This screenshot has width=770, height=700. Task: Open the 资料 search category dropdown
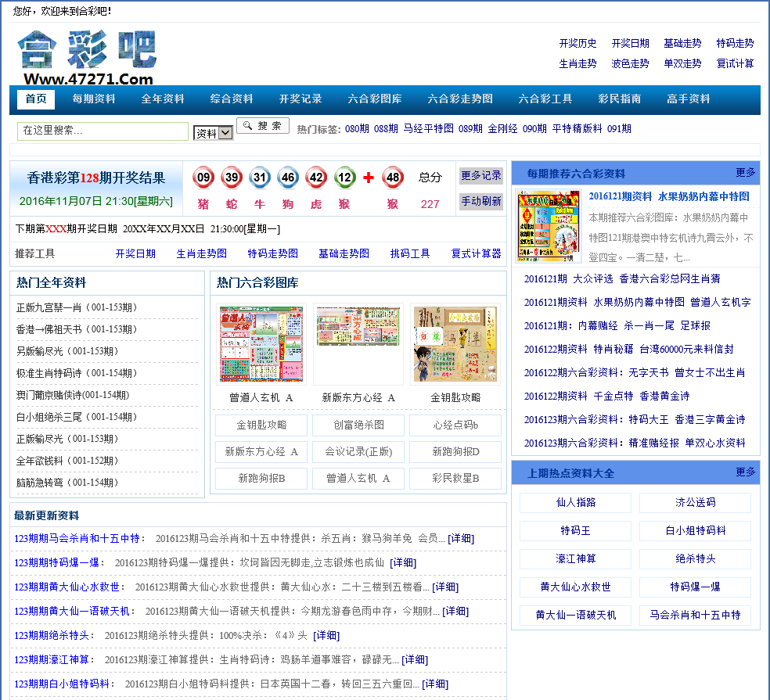tap(213, 133)
